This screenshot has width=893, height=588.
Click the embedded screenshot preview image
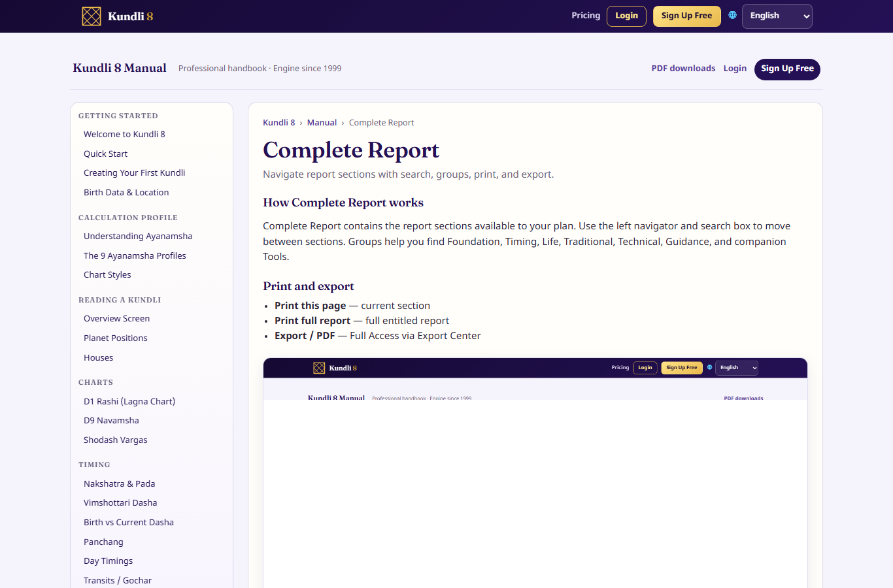coord(535,473)
